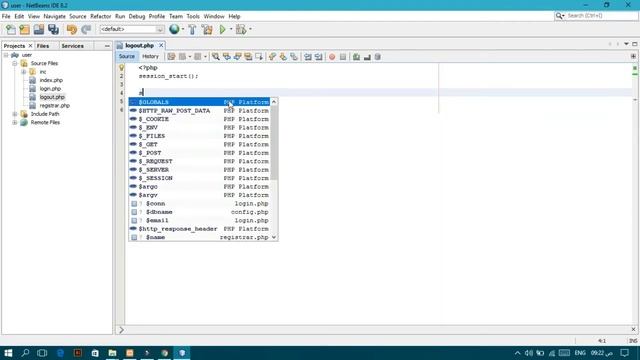Open the Refactor menu
This screenshot has width=640, height=360.
(x=100, y=16)
